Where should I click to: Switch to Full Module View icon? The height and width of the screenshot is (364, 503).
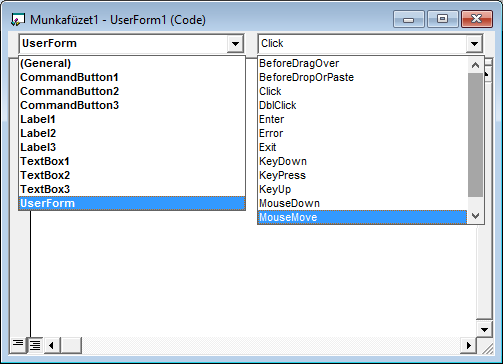click(34, 345)
